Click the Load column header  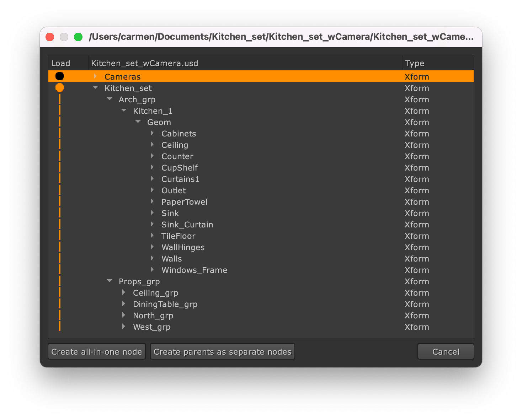click(60, 63)
